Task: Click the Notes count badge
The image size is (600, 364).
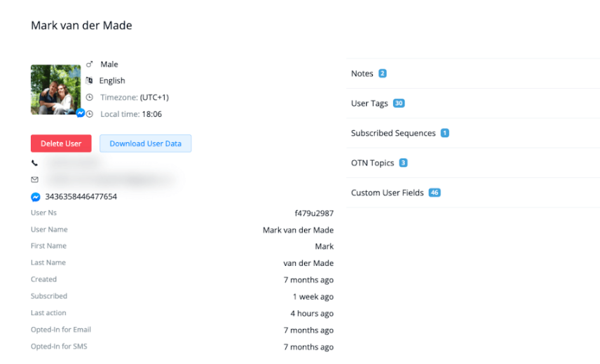Action: tap(383, 73)
